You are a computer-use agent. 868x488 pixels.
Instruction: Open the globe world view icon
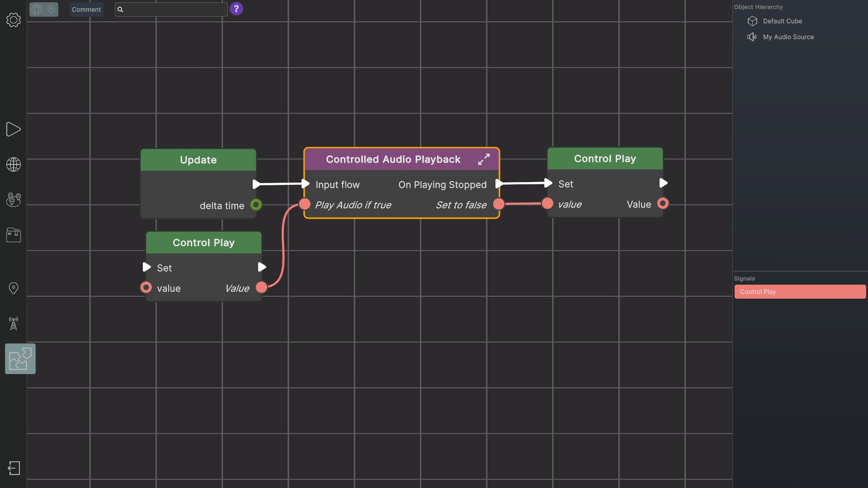[14, 164]
